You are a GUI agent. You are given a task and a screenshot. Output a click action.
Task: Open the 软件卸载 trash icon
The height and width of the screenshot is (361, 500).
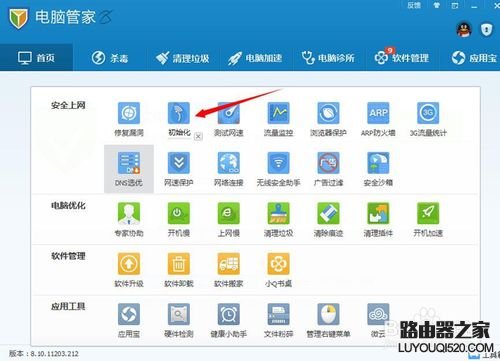[179, 264]
